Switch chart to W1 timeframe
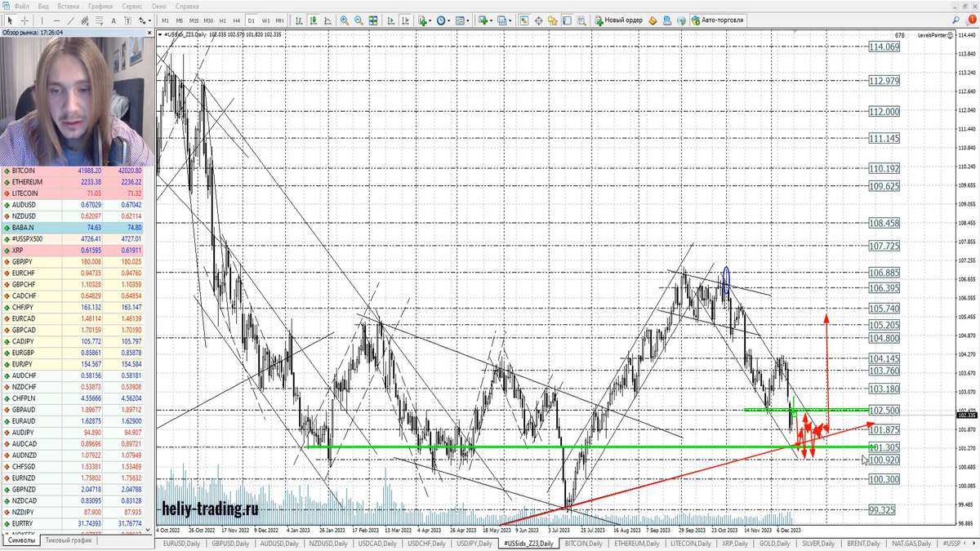Viewport: 980px width, 551px height. tap(265, 20)
